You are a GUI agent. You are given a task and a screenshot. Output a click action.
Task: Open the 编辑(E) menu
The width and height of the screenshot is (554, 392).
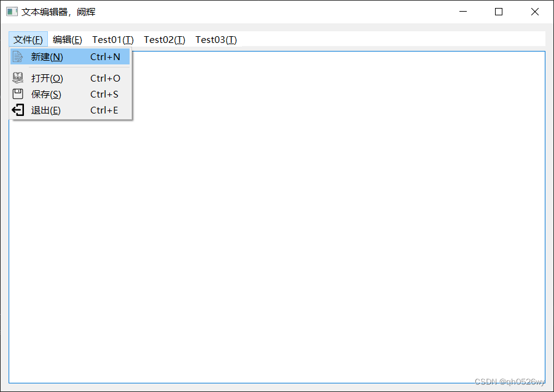click(x=68, y=39)
